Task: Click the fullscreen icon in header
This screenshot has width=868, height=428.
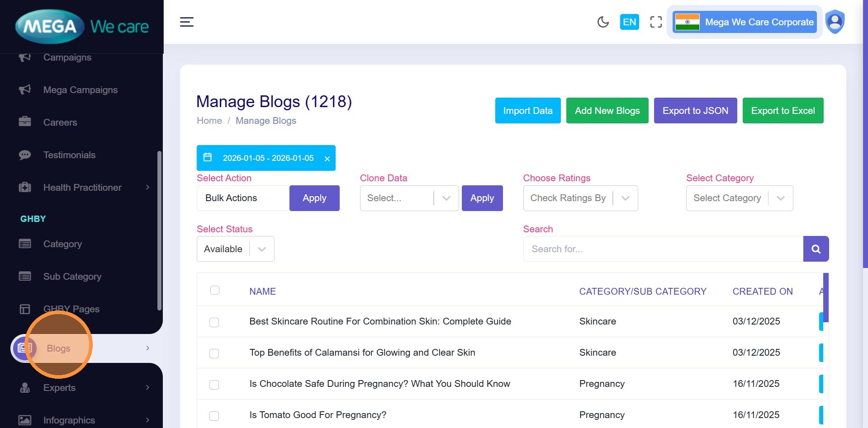Action: point(656,22)
